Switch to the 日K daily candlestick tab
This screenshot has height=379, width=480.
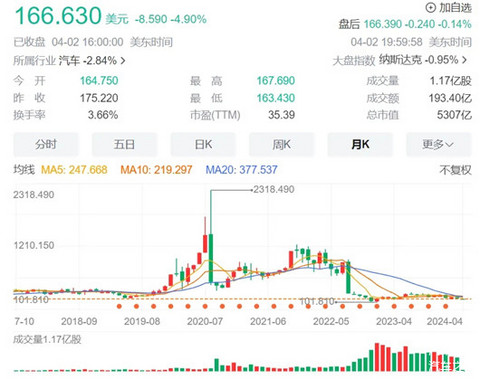[x=203, y=144]
